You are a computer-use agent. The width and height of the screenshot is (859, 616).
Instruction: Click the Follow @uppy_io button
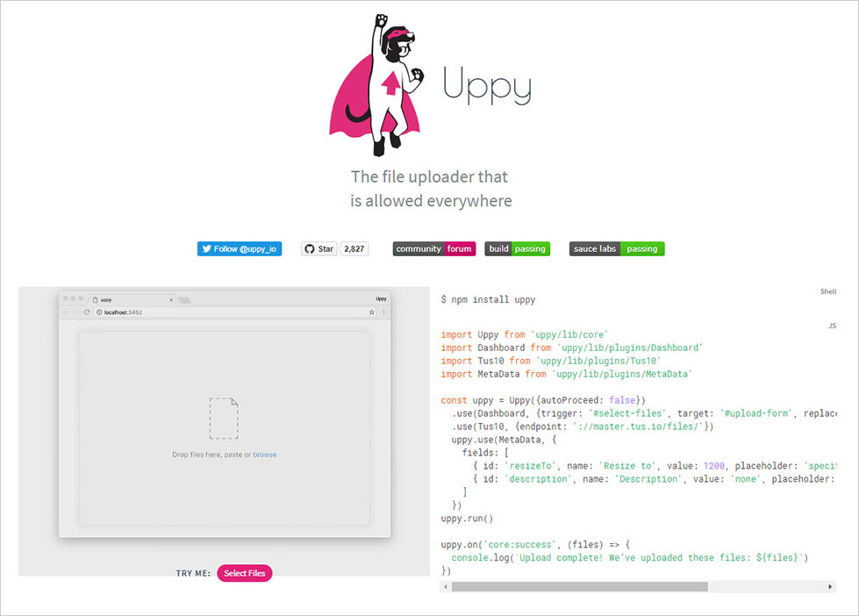click(x=239, y=248)
